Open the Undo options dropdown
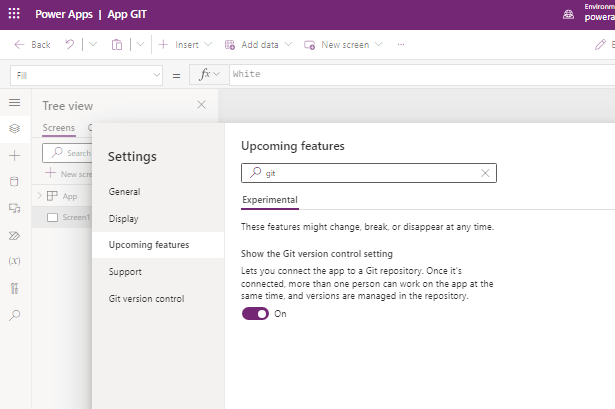Viewport: 615px width, 409px height. pyautogui.click(x=93, y=44)
